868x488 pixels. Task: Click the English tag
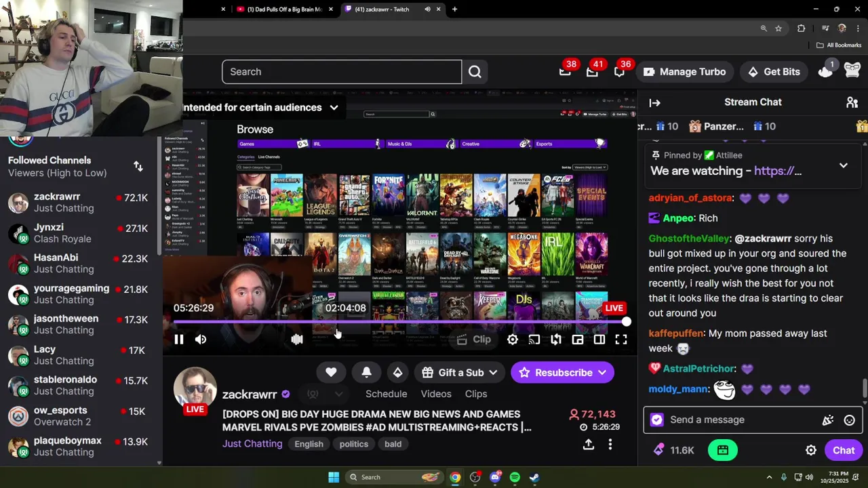[309, 444]
